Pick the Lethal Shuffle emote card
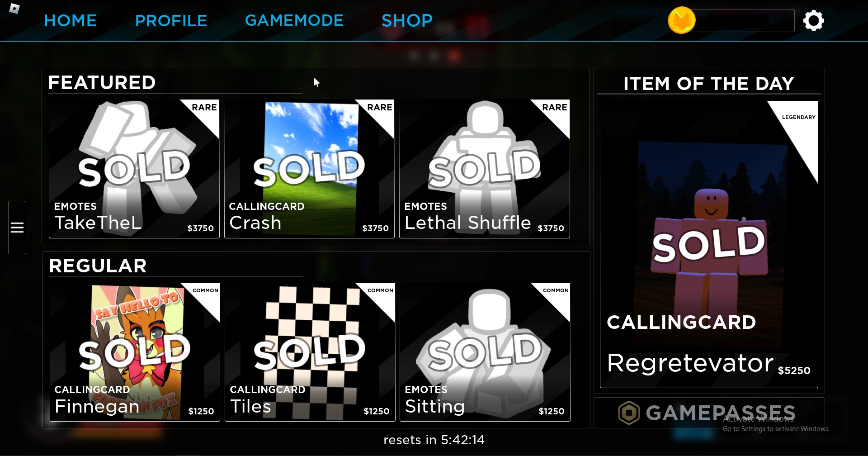The image size is (868, 456). pyautogui.click(x=485, y=169)
